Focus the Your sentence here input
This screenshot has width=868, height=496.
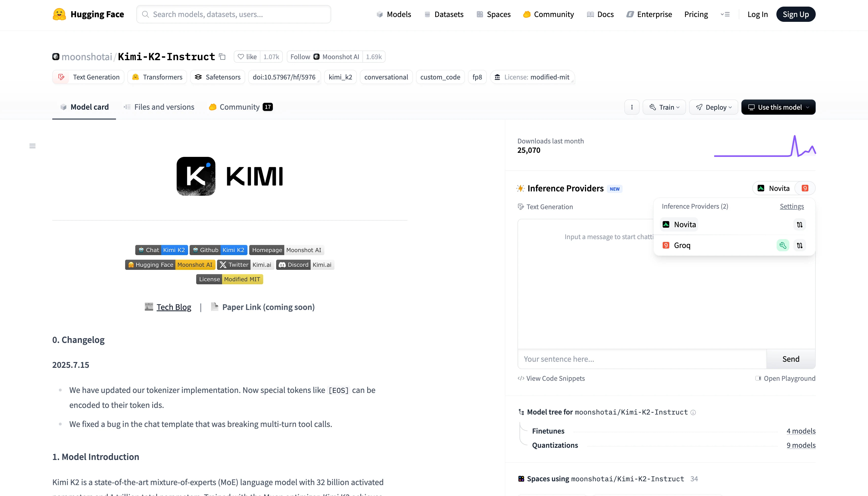click(x=642, y=359)
